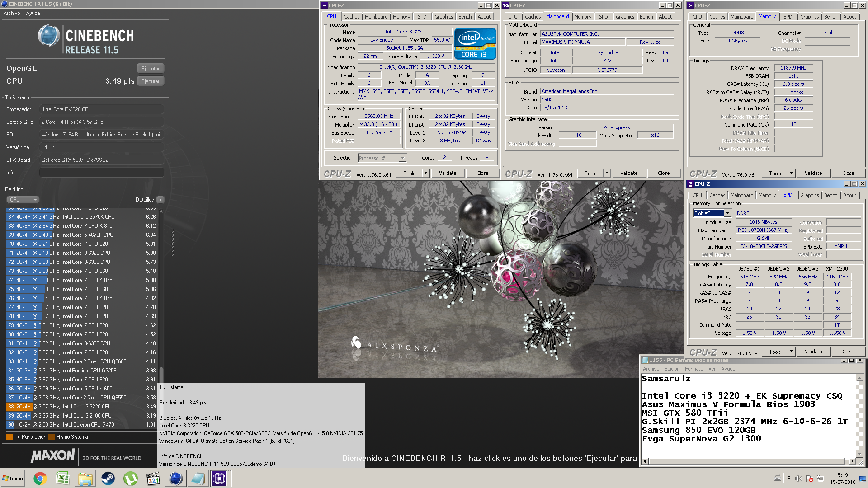Image resolution: width=868 pixels, height=488 pixels.
Task: Switch to Graphics tab in CPU-Z Memory window
Action: [809, 17]
